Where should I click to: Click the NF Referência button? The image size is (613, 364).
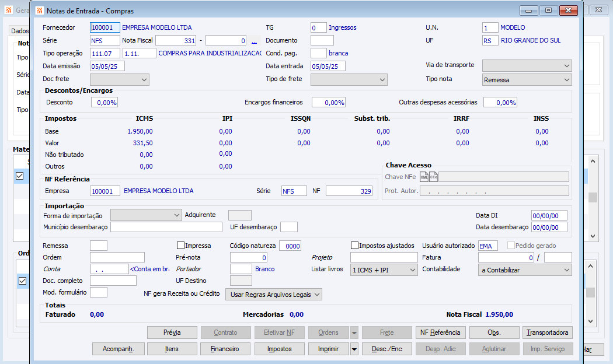coord(440,332)
